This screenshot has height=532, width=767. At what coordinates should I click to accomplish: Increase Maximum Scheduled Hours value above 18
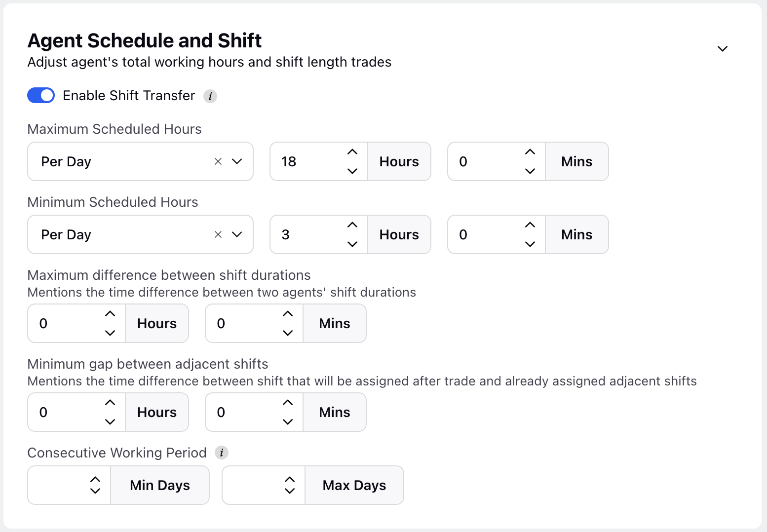point(352,152)
